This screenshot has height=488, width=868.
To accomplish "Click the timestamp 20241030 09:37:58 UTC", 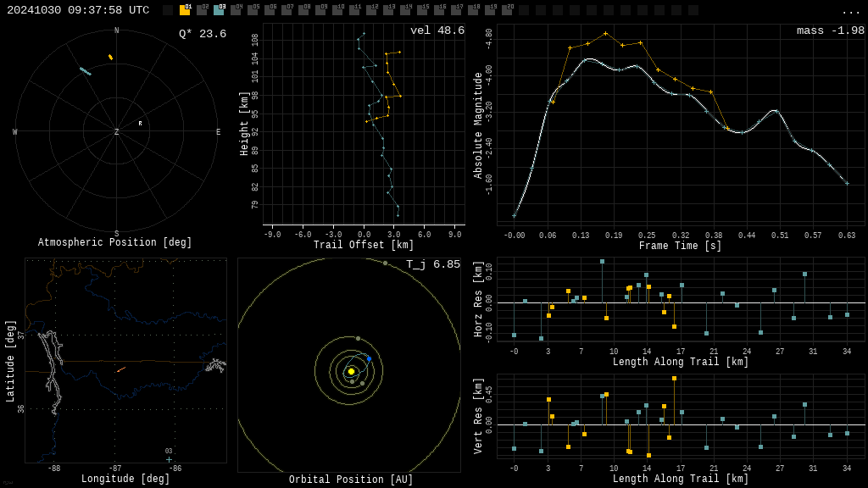I will [78, 10].
